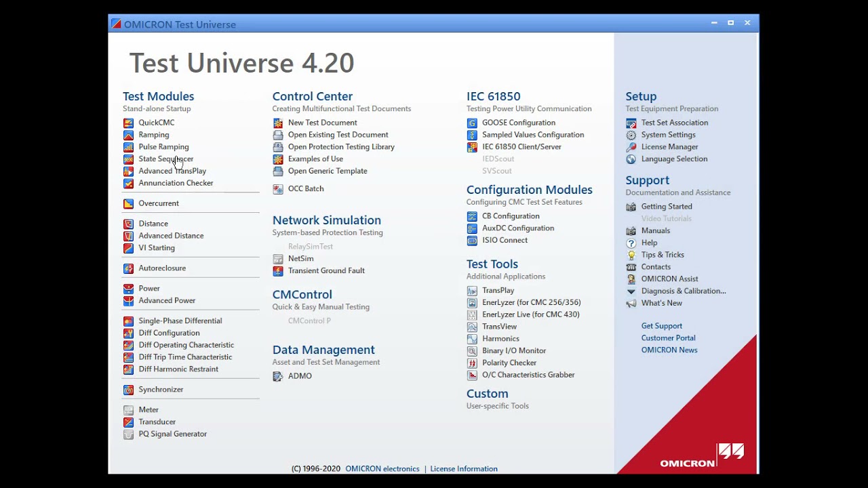Image resolution: width=868 pixels, height=488 pixels.
Task: Open Diff Configuration module
Action: 169,333
